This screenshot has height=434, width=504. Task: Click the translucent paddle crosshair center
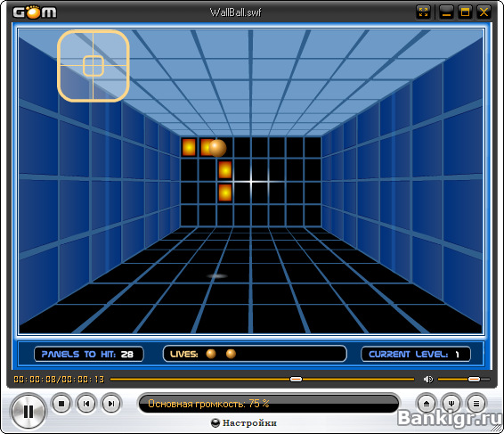tap(93, 66)
